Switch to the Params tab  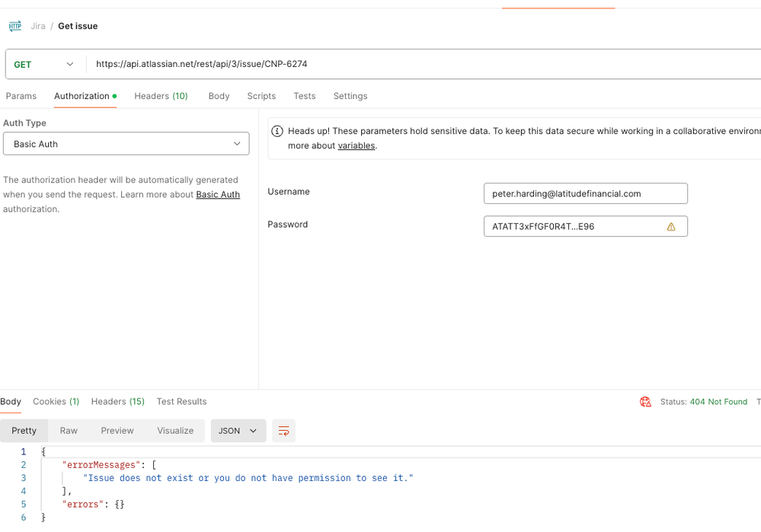tap(21, 96)
